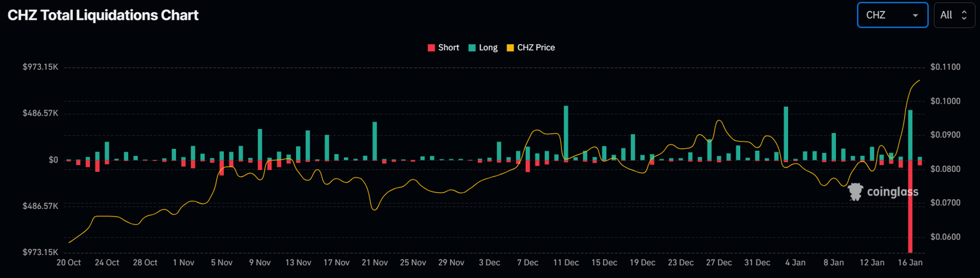Toggle the Long series in legend

pos(482,47)
